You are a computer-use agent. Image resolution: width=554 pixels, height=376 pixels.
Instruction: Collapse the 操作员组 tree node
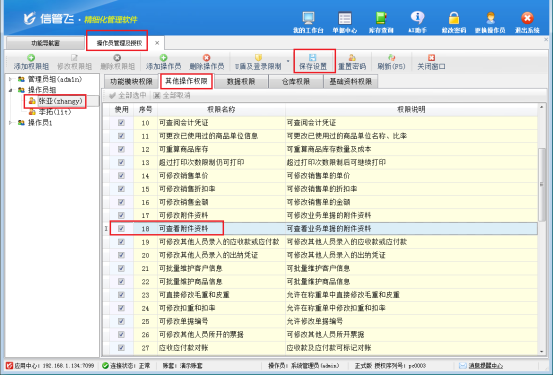[11, 90]
